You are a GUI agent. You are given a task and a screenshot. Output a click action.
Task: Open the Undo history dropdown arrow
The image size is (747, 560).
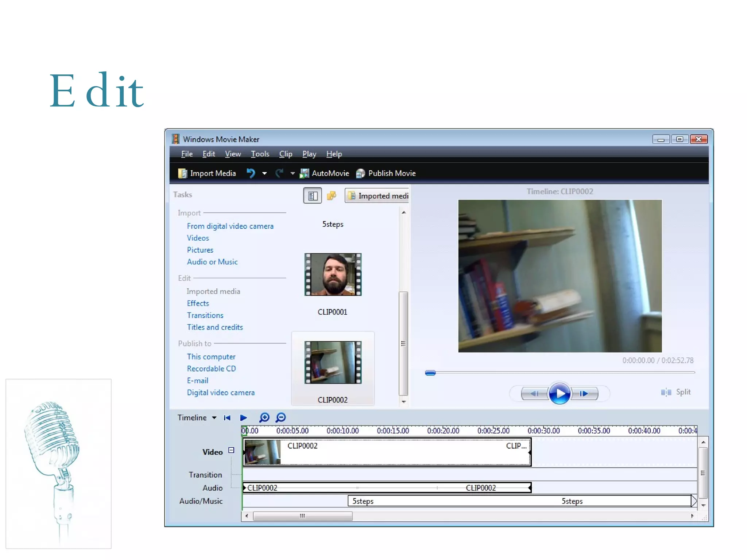(264, 174)
